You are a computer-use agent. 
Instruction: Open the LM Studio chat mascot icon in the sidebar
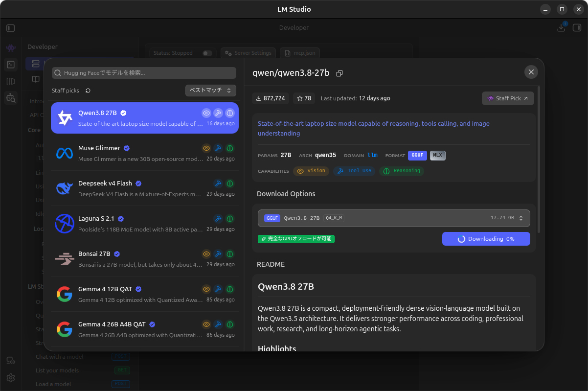[11, 48]
